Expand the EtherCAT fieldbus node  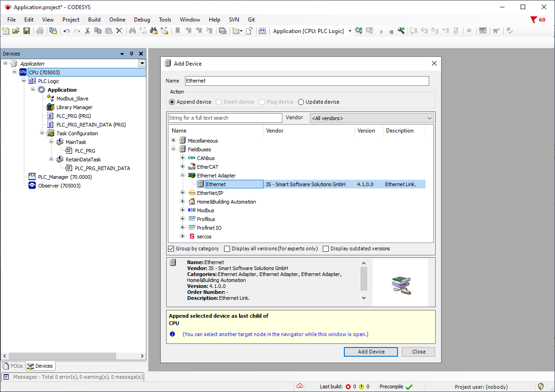point(183,167)
